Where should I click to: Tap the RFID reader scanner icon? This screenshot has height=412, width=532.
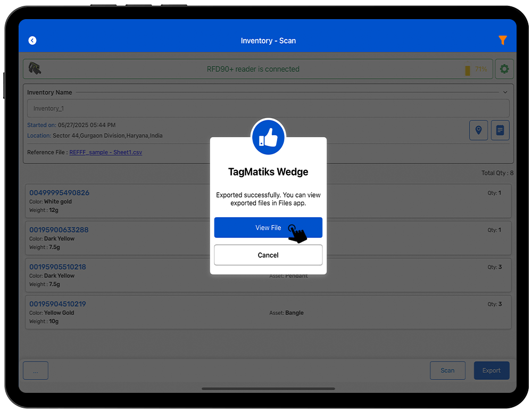(x=35, y=69)
